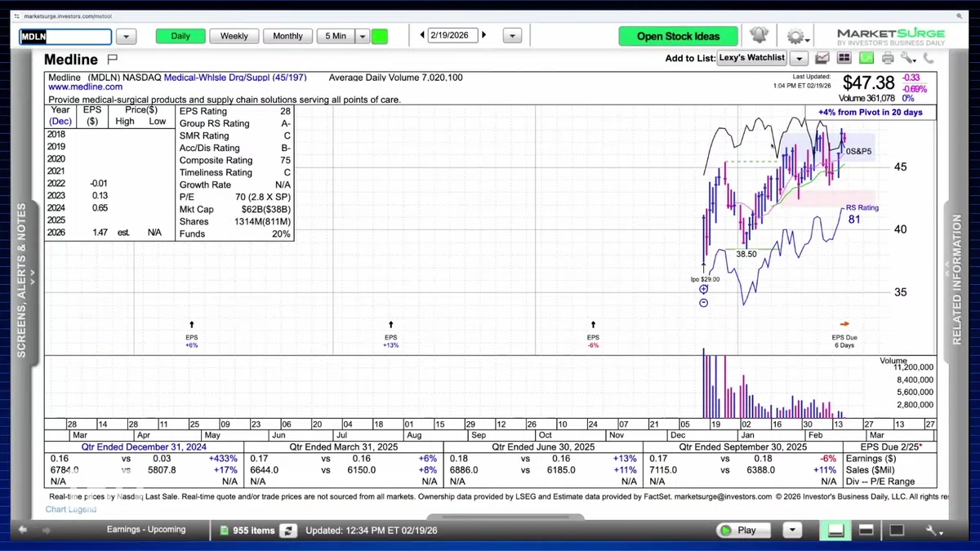Click the green square icon beside the printer
The height and width of the screenshot is (551, 980).
point(866,58)
